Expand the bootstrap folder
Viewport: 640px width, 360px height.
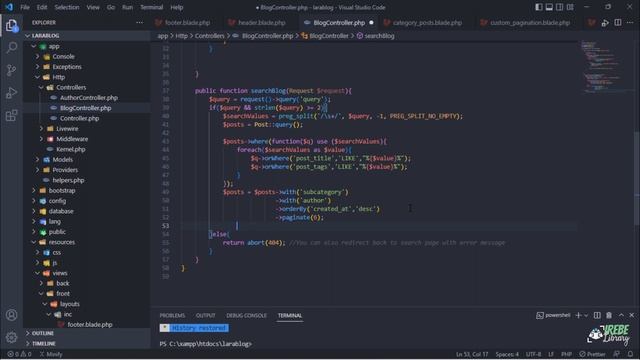pyautogui.click(x=87, y=191)
